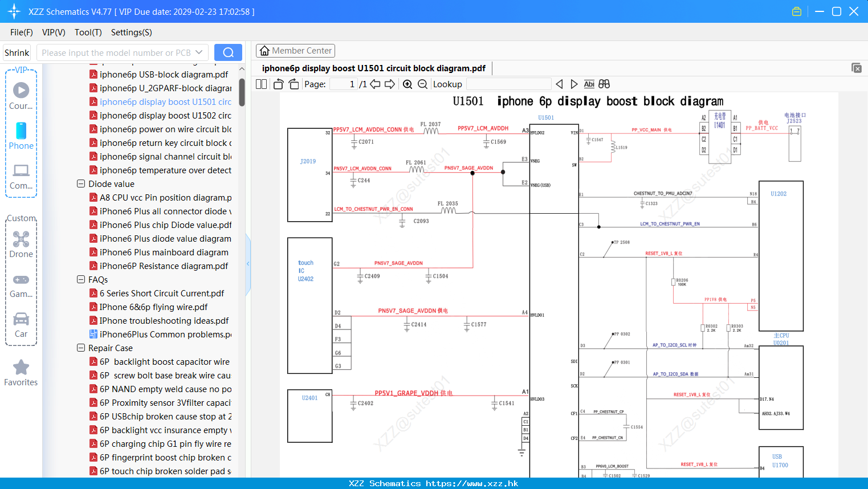The width and height of the screenshot is (868, 489).
Task: Zoom out of the schematic
Action: tap(422, 84)
